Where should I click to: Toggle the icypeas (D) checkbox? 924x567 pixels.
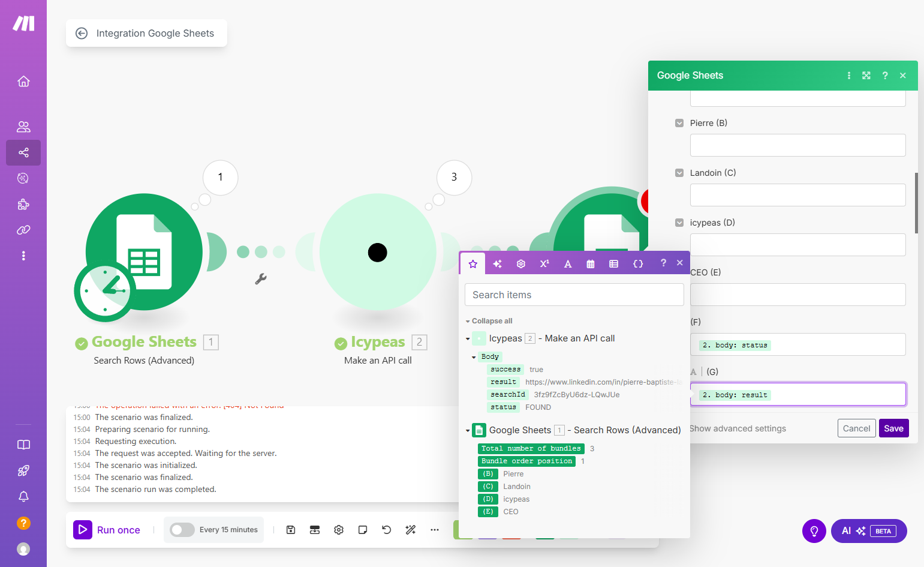click(679, 223)
